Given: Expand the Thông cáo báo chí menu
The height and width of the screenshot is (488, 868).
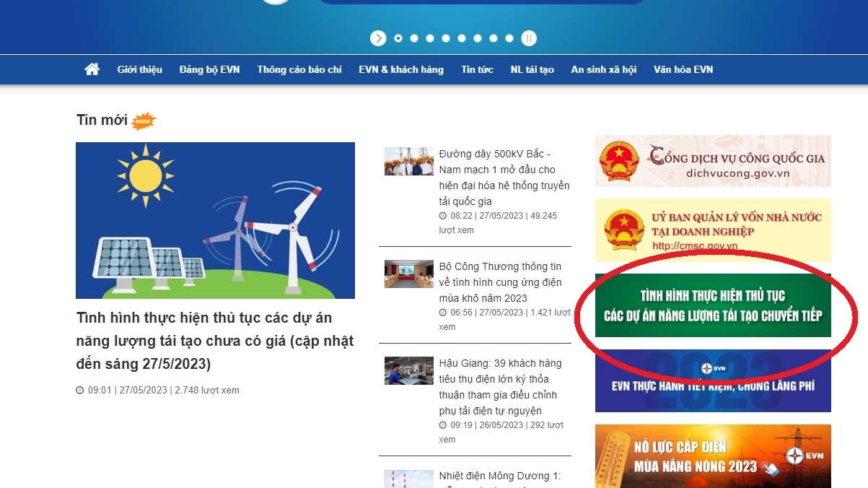Looking at the screenshot, I should pyautogui.click(x=299, y=69).
